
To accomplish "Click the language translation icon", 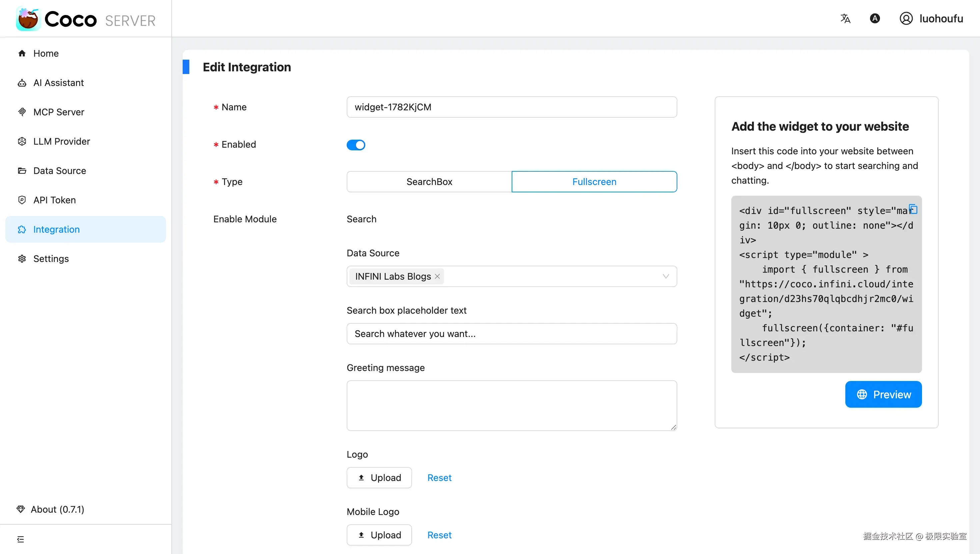I will click(845, 18).
